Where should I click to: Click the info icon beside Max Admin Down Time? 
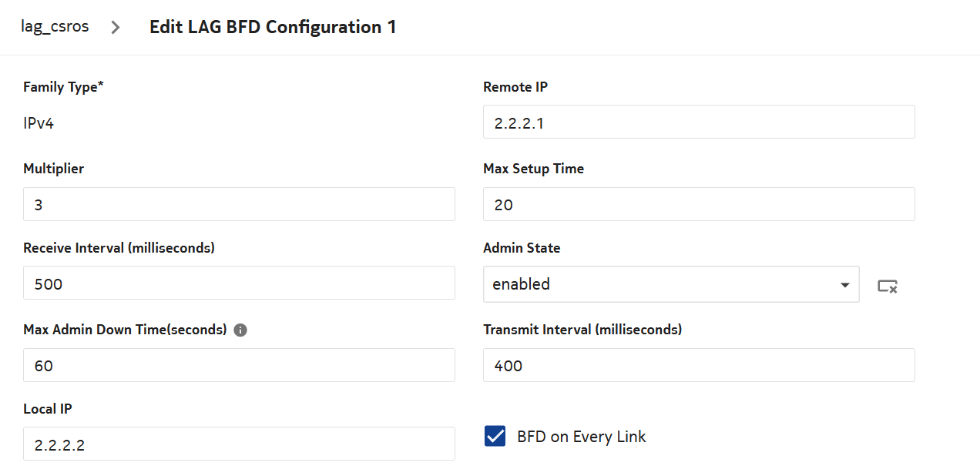[240, 330]
